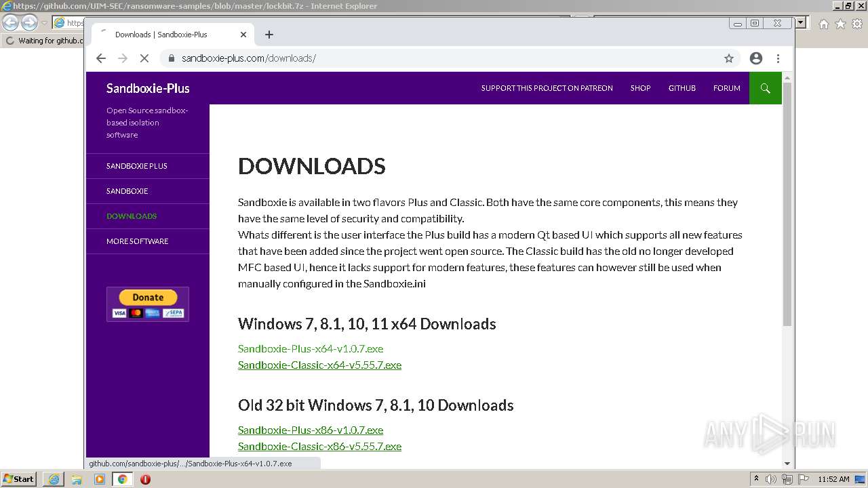Click the DOWNLOADS page heading

[312, 166]
